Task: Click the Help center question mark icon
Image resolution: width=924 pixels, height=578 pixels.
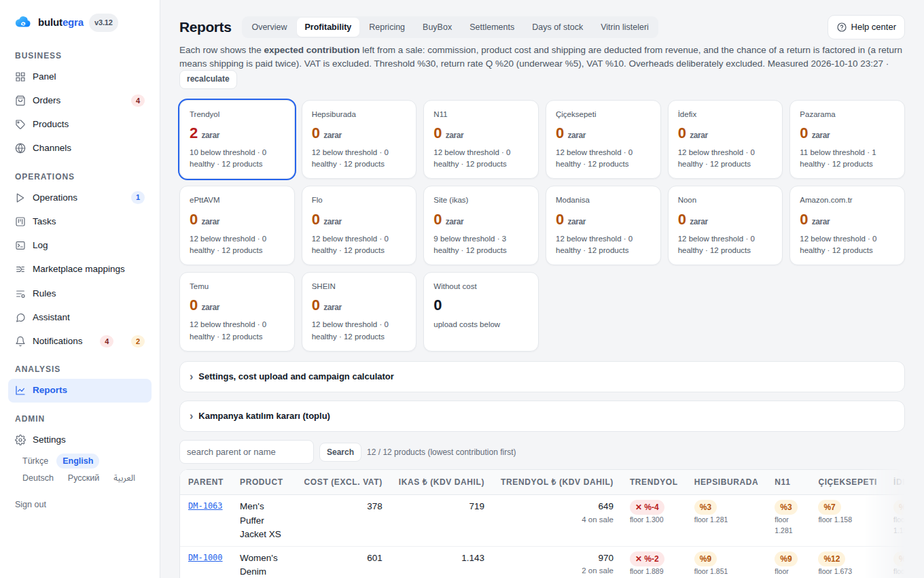Action: coord(842,27)
